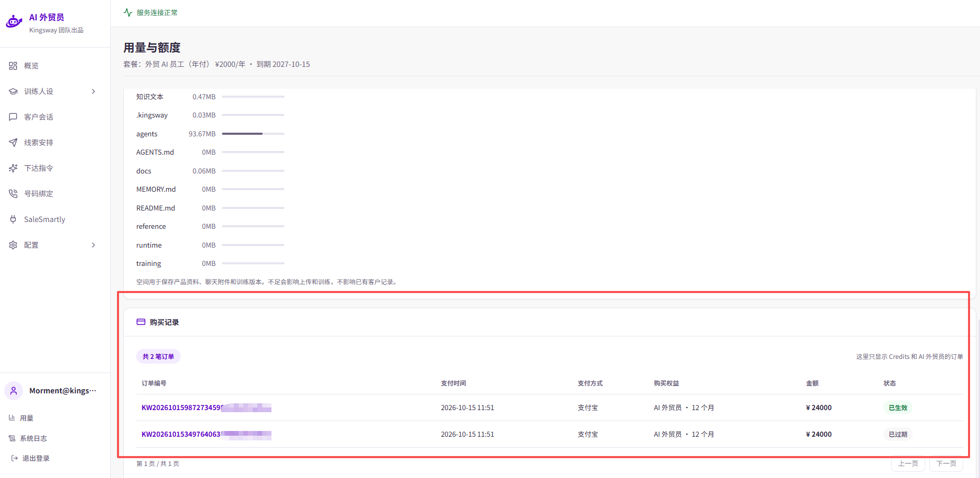980x478 pixels.
Task: Click the Morment@kings account name
Action: pyautogui.click(x=63, y=391)
